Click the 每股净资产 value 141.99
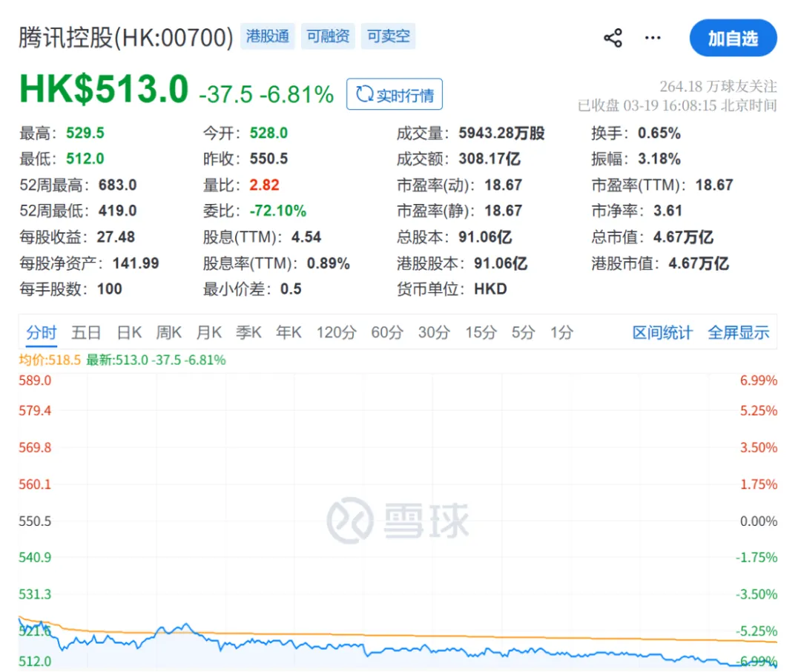This screenshot has width=801, height=672. pyautogui.click(x=136, y=263)
